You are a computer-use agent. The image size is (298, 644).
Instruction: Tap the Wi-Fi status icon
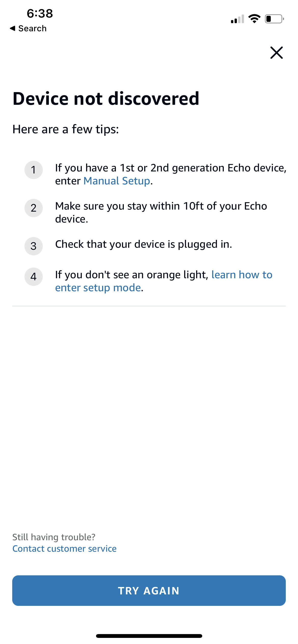[x=254, y=19]
